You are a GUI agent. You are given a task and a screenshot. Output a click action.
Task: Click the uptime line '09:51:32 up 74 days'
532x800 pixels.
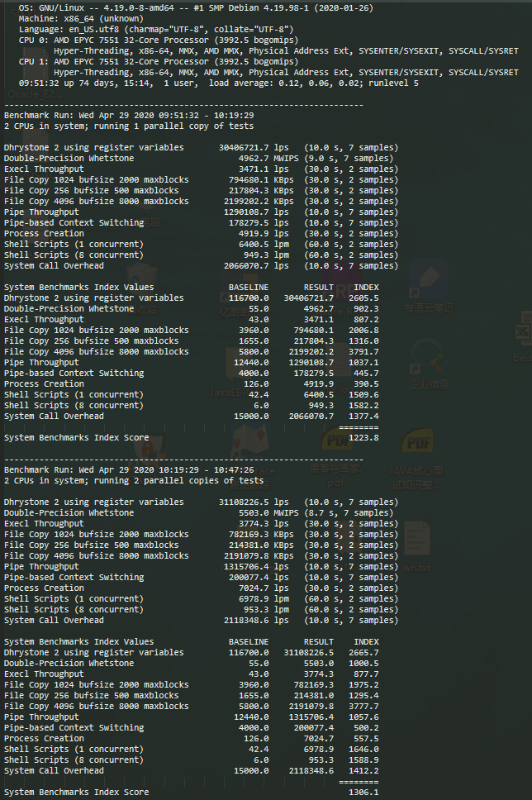[219, 83]
